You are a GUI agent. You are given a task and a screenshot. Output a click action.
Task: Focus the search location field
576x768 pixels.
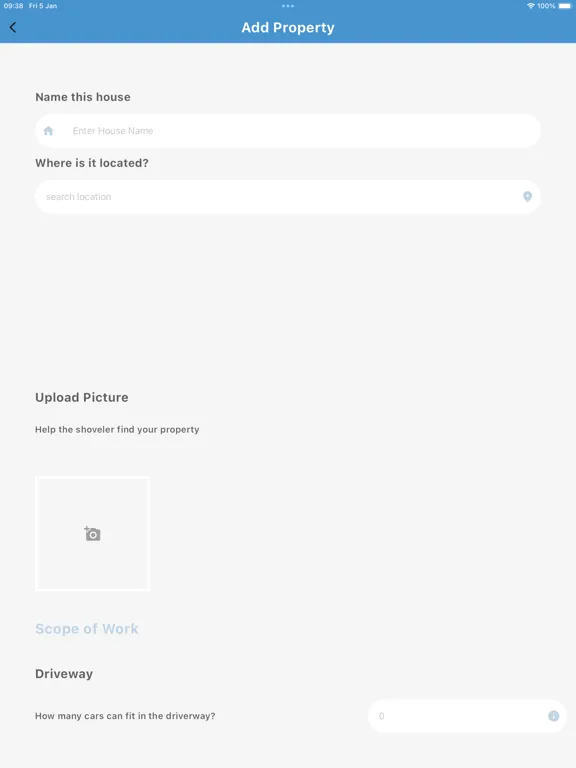(x=288, y=196)
